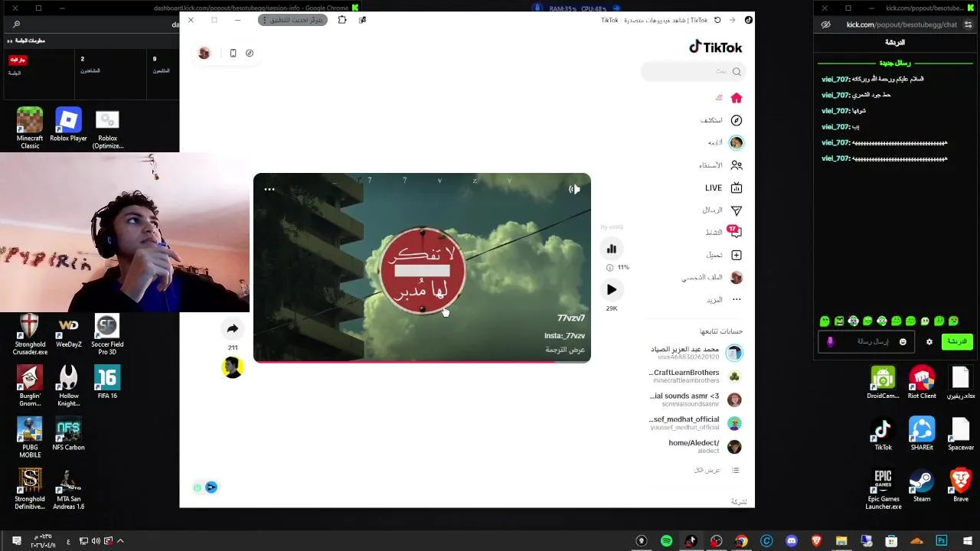The image size is (980, 551).
Task: Open Photoshop from the taskbar
Action: point(941,541)
